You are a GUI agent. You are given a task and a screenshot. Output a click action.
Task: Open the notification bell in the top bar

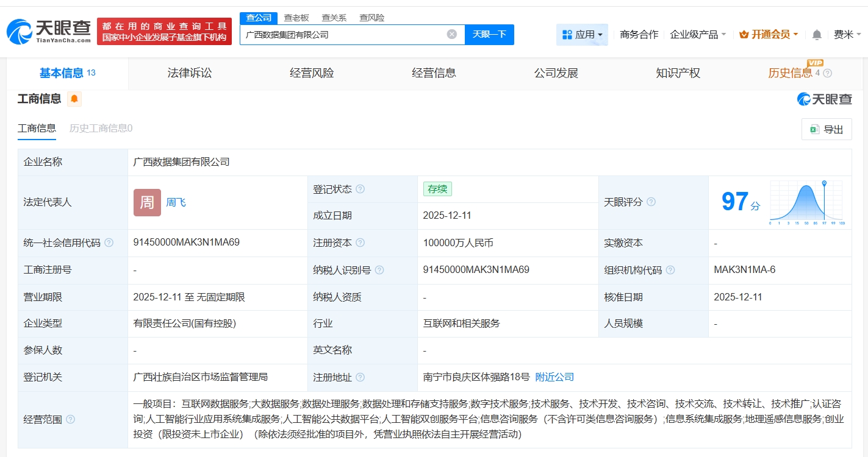coord(817,35)
